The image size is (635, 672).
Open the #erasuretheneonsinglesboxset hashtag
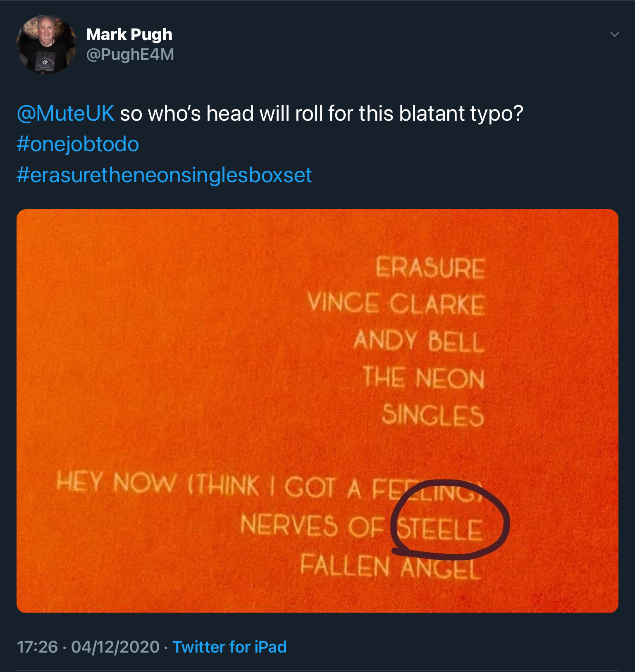click(164, 175)
